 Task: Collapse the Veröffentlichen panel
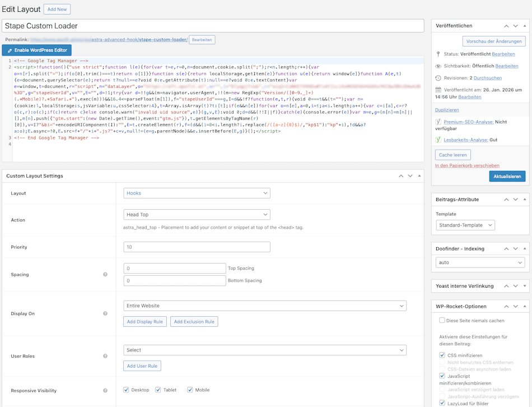pyautogui.click(x=525, y=26)
